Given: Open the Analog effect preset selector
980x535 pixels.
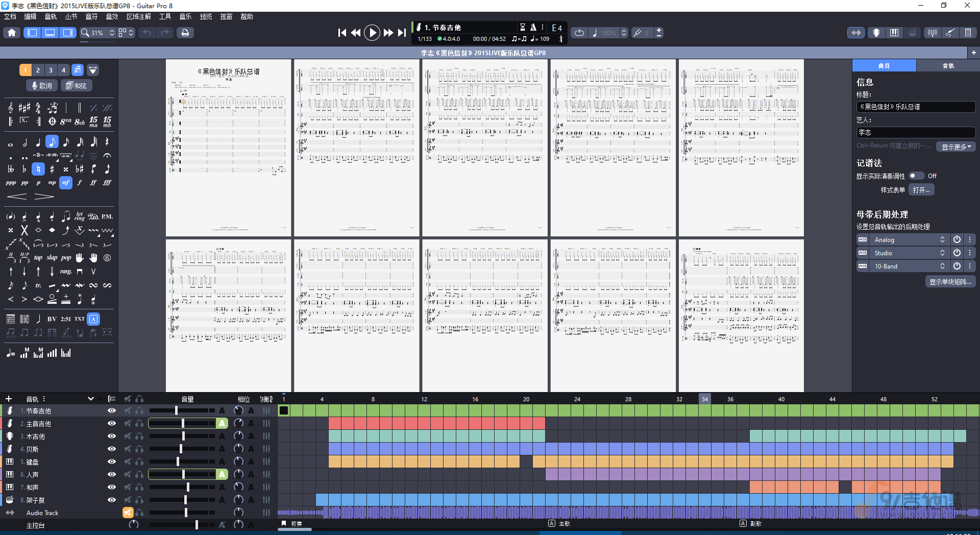Looking at the screenshot, I should click(x=910, y=239).
